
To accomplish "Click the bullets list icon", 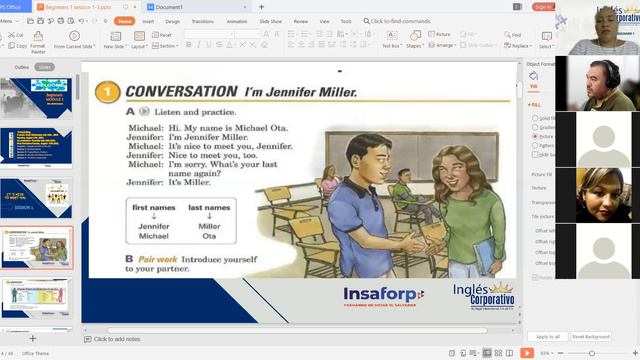I will pos(291,34).
